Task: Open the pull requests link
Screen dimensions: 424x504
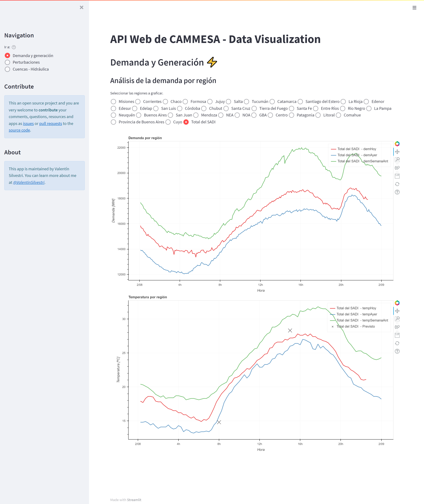Action: click(51, 123)
